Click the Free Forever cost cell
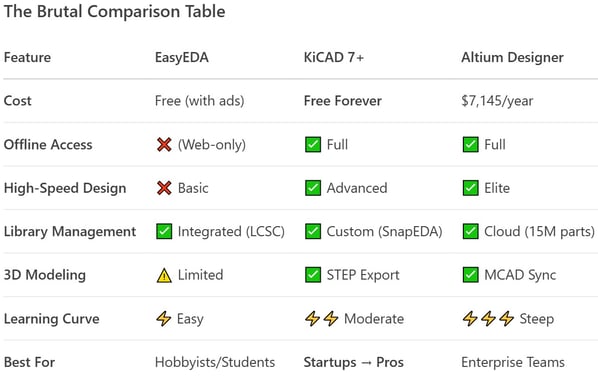 click(x=342, y=101)
